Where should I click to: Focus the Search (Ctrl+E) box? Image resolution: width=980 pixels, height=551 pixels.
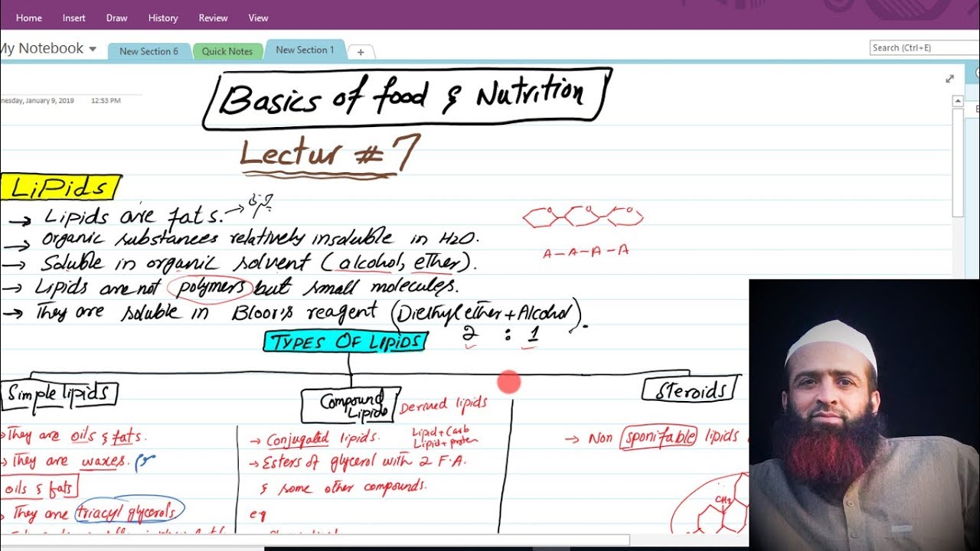tap(924, 47)
